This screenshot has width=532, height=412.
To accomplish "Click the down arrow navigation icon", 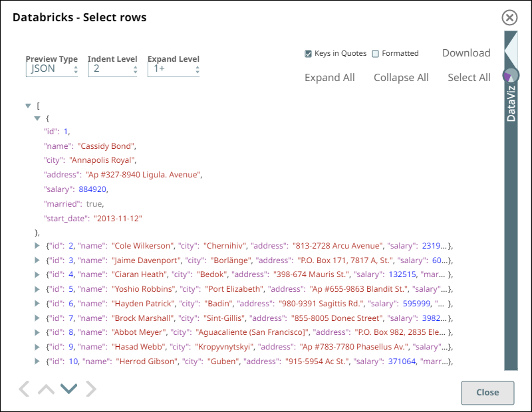I will (68, 389).
